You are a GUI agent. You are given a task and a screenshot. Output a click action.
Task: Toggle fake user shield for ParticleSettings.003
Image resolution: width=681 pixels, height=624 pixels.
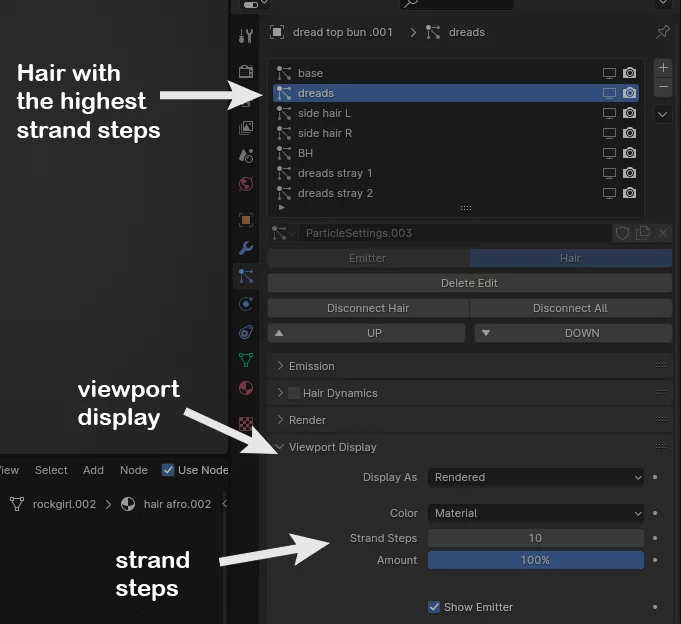pyautogui.click(x=622, y=233)
